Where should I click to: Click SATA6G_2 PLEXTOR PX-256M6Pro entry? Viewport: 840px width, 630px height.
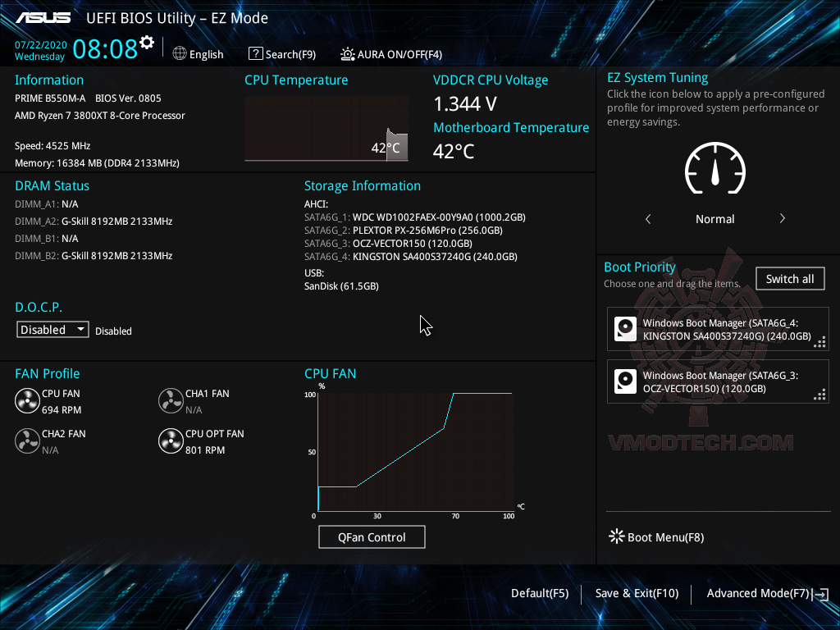404,231
